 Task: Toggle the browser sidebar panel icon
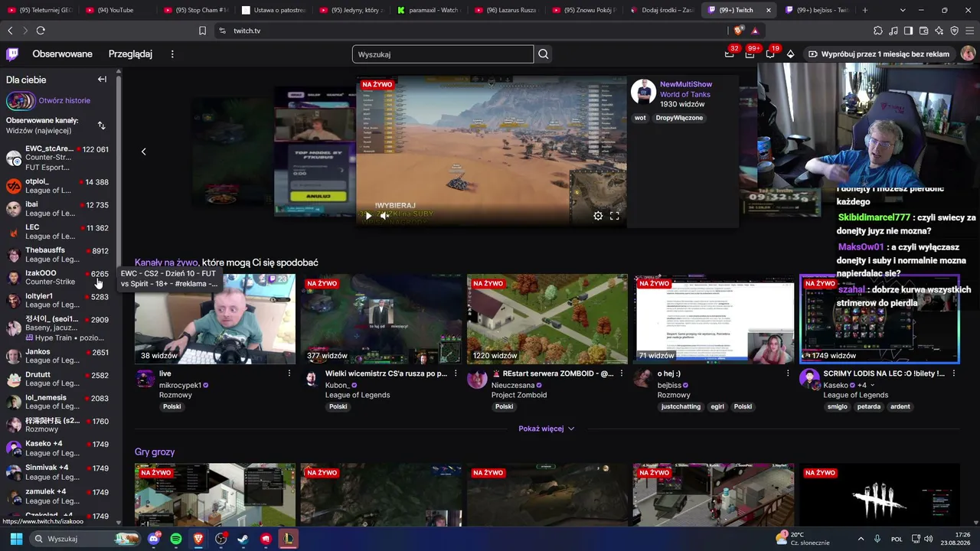(x=909, y=31)
